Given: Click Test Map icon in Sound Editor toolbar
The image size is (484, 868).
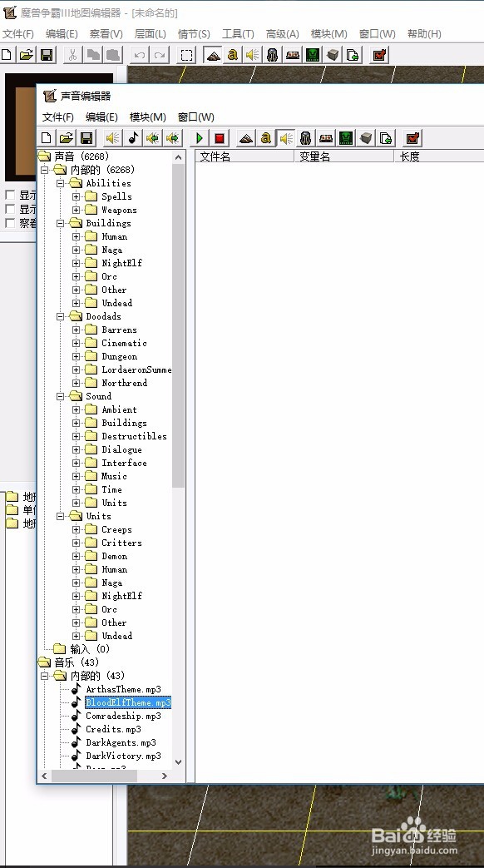Looking at the screenshot, I should click(412, 138).
